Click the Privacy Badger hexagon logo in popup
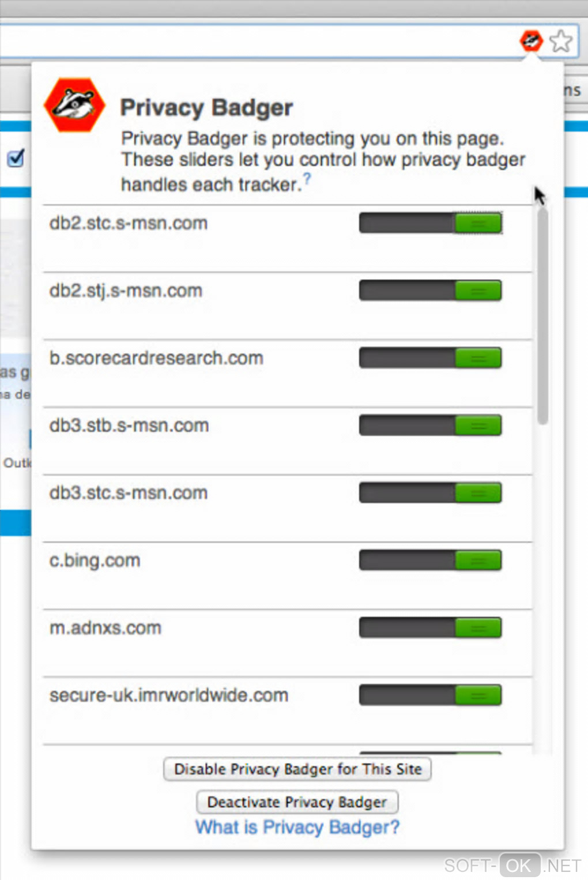The width and height of the screenshot is (588, 880). (x=74, y=105)
